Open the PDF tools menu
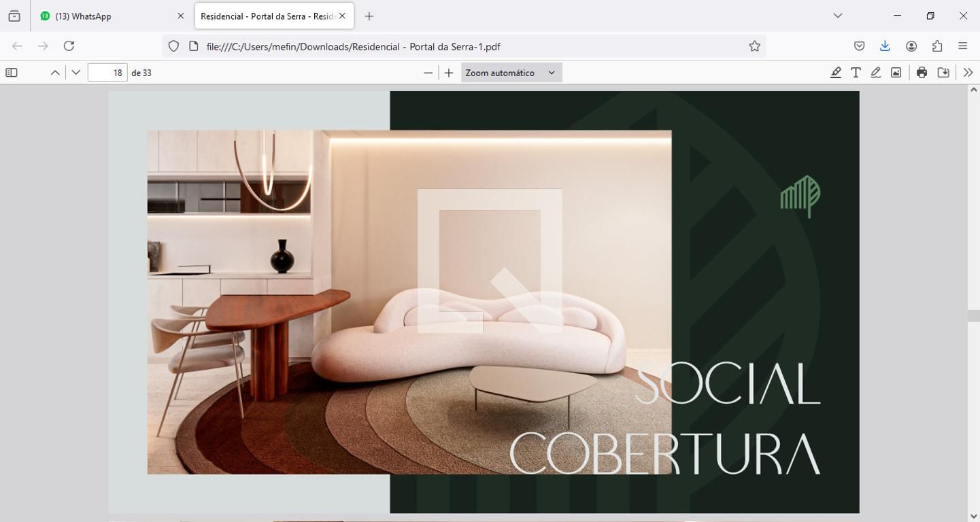 click(x=968, y=73)
